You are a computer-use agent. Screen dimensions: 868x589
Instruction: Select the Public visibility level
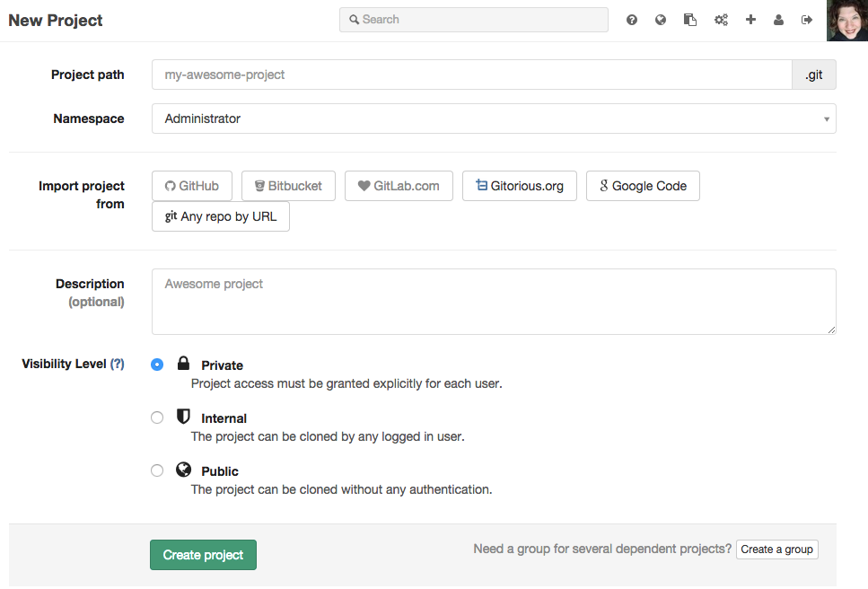[157, 470]
